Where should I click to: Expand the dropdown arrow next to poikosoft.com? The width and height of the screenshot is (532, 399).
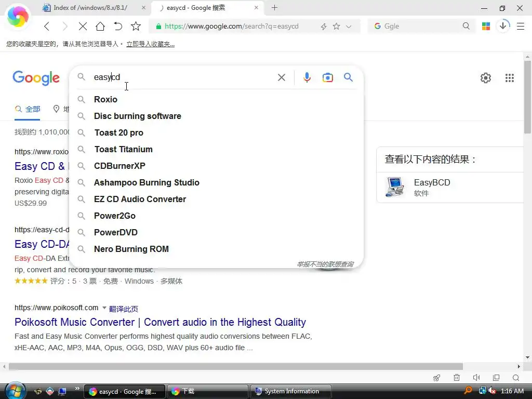(104, 308)
